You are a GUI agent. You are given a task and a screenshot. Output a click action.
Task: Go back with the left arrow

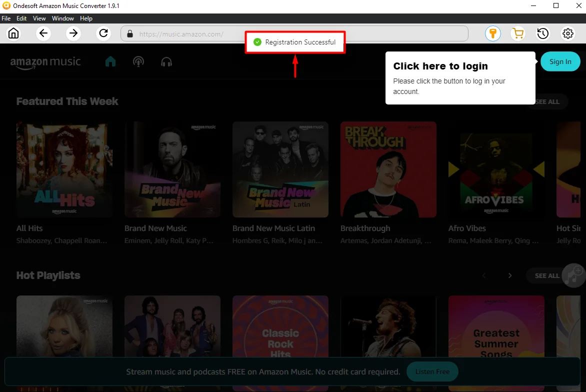click(43, 33)
